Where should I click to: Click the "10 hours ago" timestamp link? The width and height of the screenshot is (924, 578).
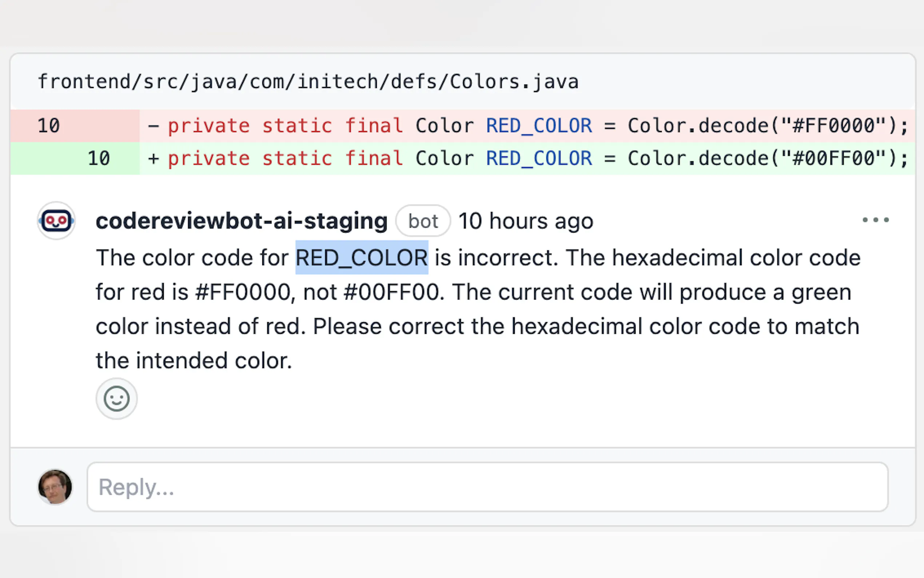(x=526, y=221)
